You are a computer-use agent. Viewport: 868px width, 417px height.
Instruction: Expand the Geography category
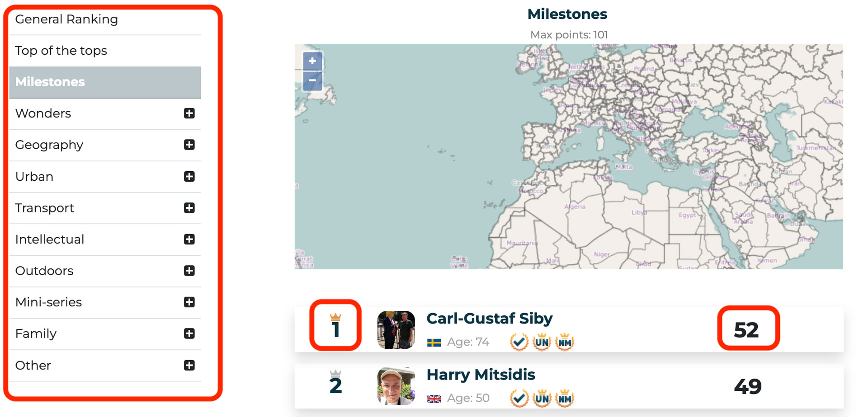pyautogui.click(x=189, y=145)
